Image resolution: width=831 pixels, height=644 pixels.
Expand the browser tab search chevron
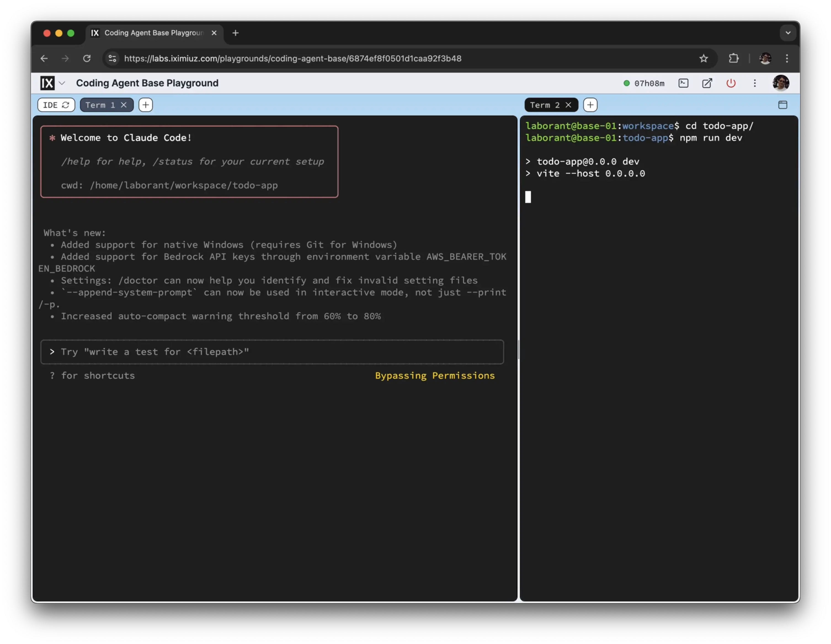coord(788,33)
